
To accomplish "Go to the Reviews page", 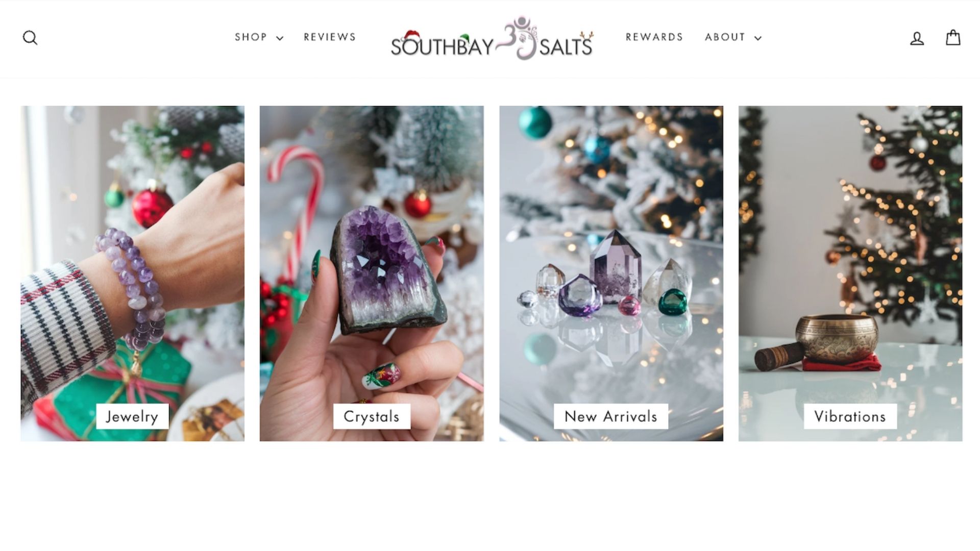I will [330, 37].
